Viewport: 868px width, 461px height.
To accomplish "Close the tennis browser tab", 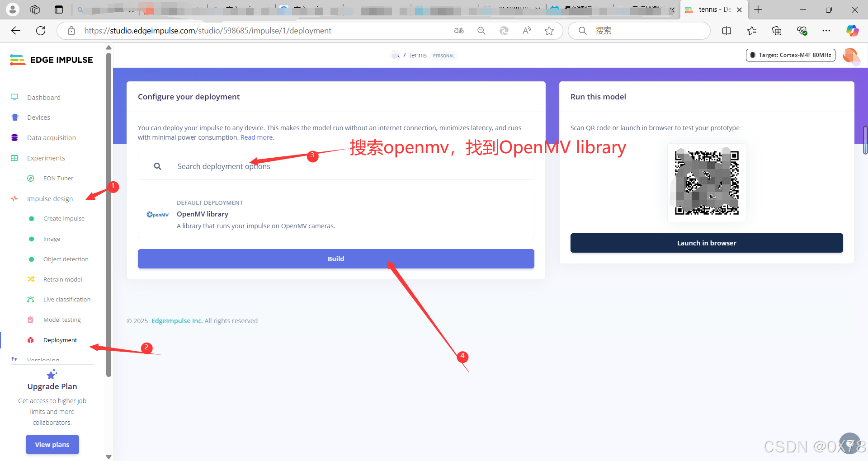I will tap(740, 9).
